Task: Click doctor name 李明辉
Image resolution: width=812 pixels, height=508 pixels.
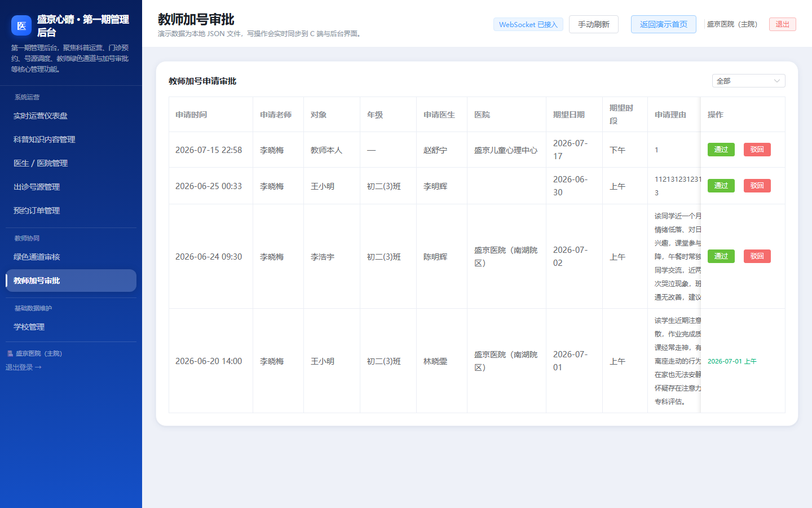Action: tap(435, 186)
